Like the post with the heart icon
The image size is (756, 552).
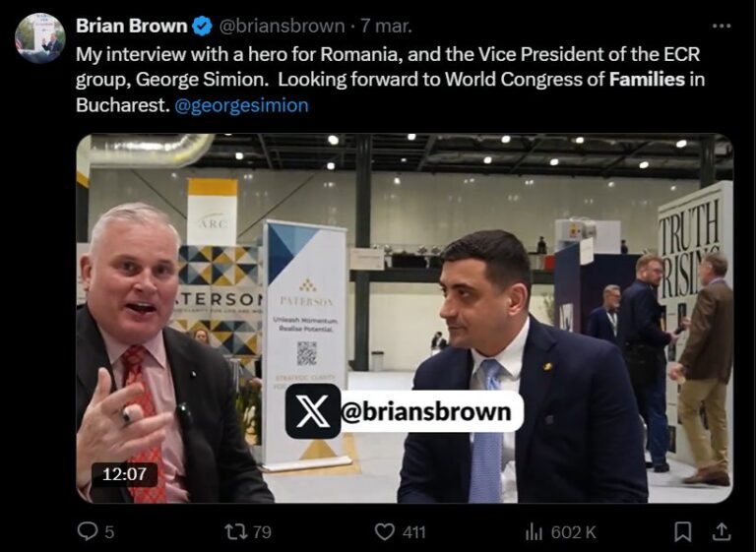[384, 531]
